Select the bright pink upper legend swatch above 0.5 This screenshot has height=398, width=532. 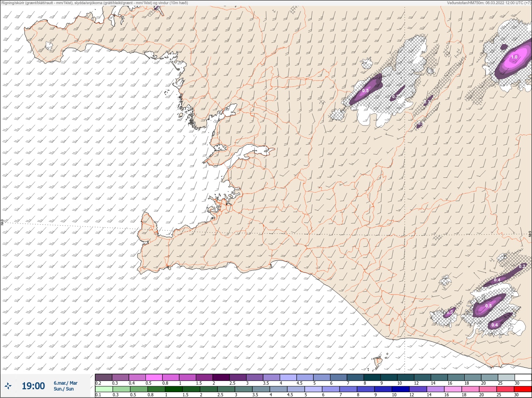click(x=154, y=377)
